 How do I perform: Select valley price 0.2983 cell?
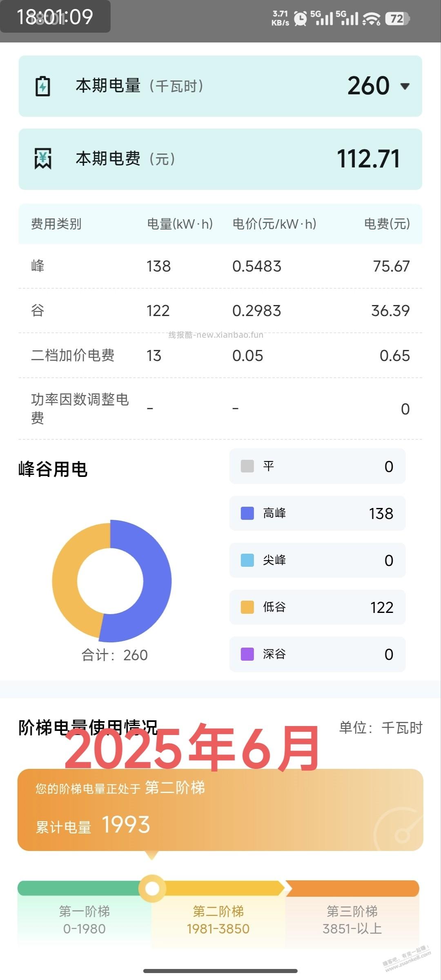point(257,311)
